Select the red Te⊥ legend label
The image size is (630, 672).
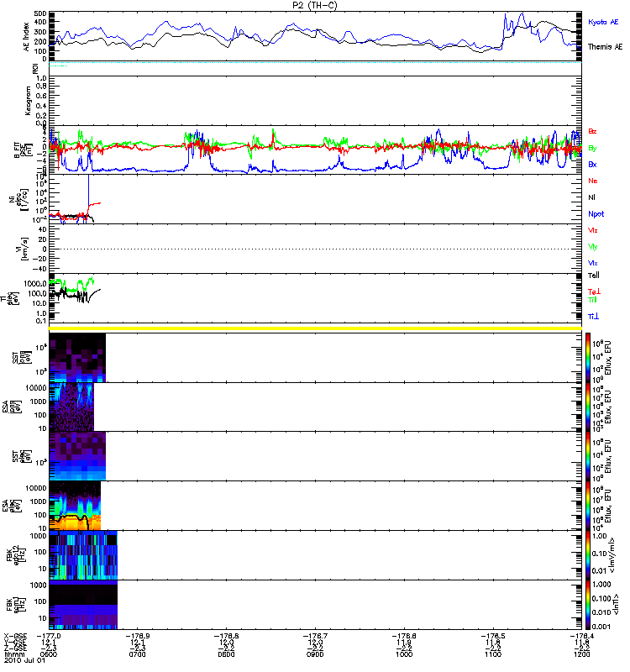click(x=594, y=291)
